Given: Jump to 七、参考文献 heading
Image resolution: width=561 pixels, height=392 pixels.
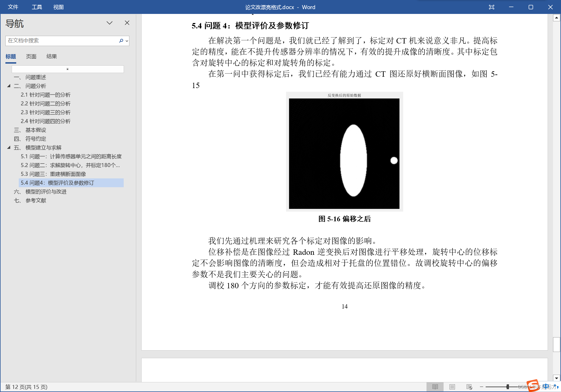Looking at the screenshot, I should pyautogui.click(x=36, y=200).
